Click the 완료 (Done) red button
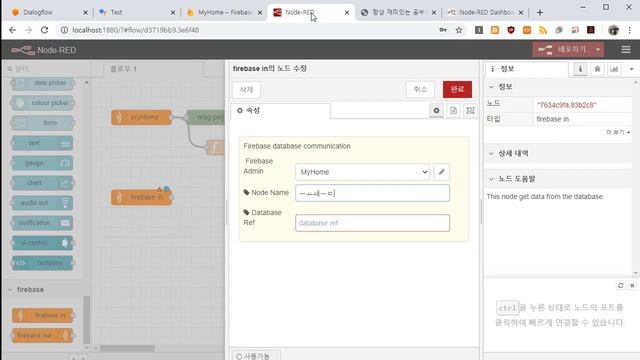The image size is (640, 360). [457, 89]
